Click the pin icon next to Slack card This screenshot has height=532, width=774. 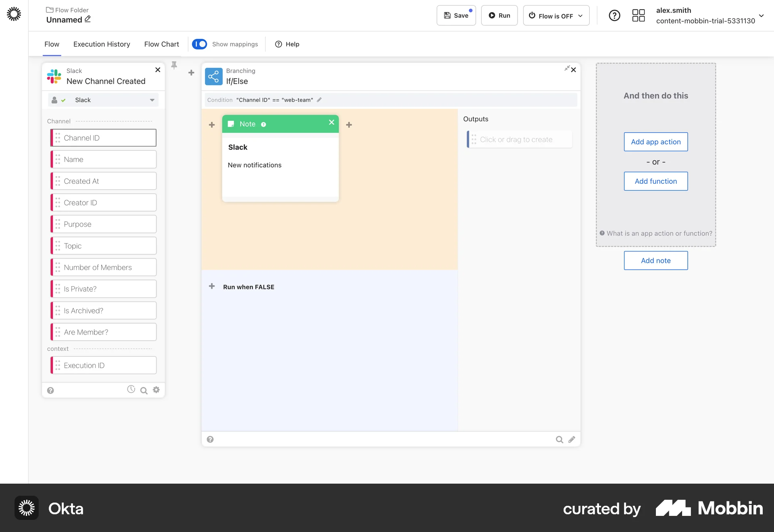pos(174,64)
